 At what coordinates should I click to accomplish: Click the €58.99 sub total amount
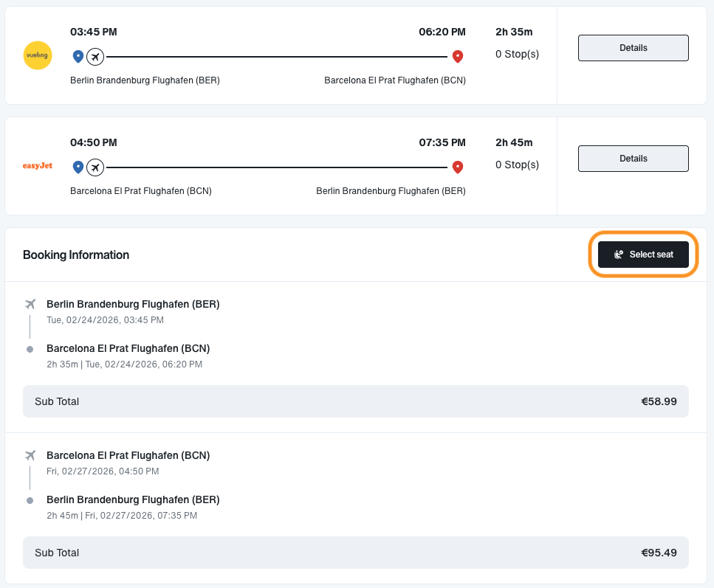[x=659, y=401]
